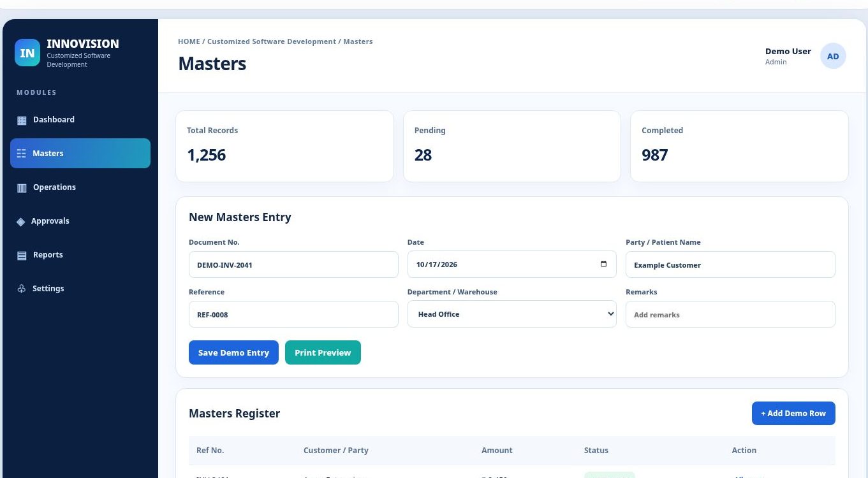Viewport: 868px width, 478px height.
Task: Click the + Add Demo Row button
Action: coord(793,413)
